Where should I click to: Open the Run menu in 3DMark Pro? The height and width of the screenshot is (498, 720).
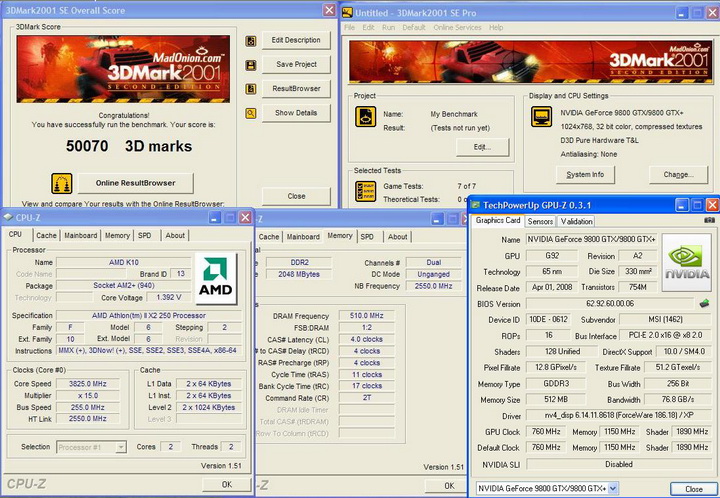pos(388,28)
